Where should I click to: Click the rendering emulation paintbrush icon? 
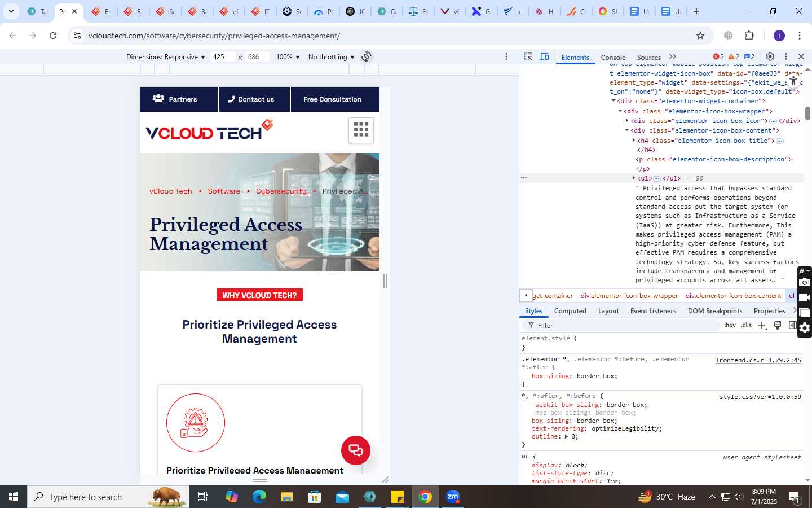(778, 326)
